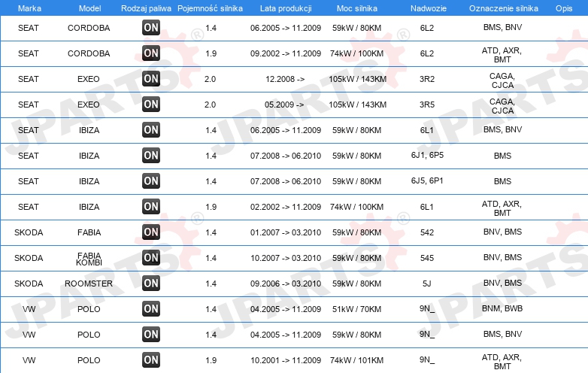The image size is (588, 373).
Task: Click the engine power 74kW / 101KM
Action: (356, 360)
